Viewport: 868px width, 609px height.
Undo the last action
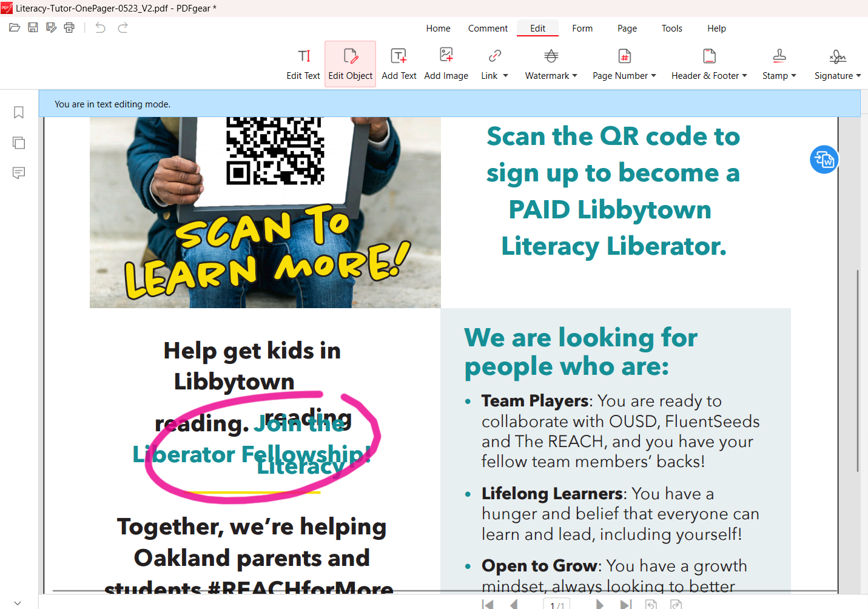point(101,27)
